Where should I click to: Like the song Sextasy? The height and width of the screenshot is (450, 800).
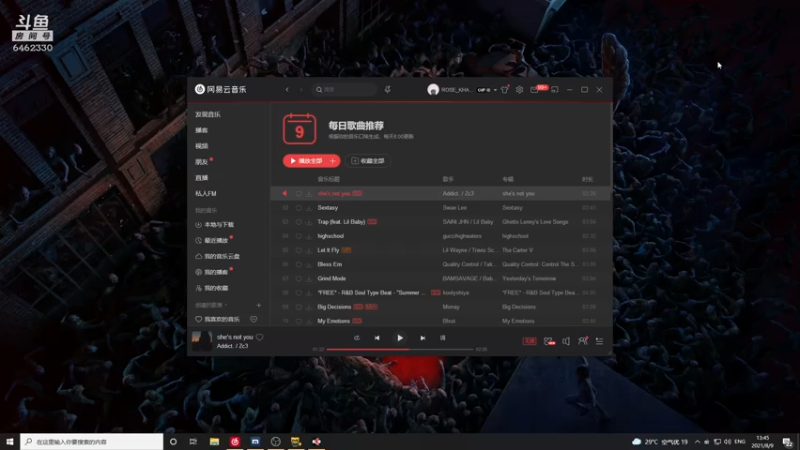(x=298, y=208)
